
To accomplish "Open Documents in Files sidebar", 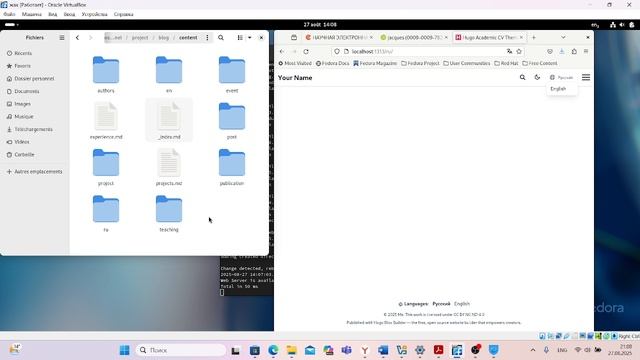I will (27, 91).
